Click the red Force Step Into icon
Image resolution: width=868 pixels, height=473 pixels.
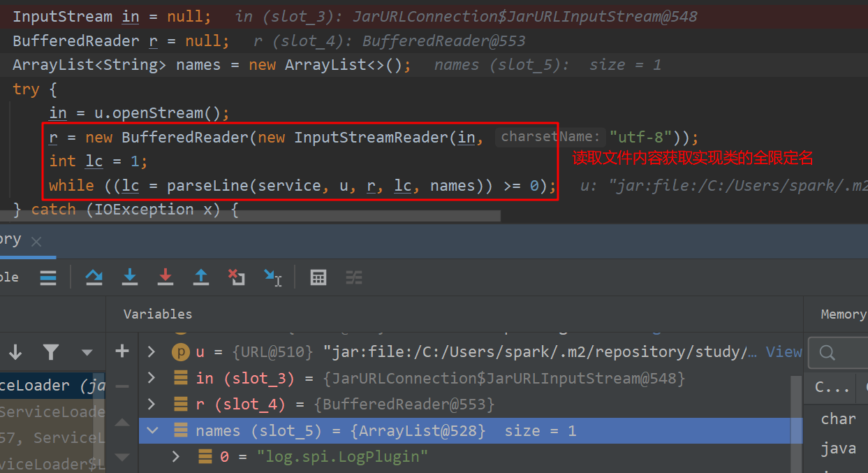click(165, 277)
